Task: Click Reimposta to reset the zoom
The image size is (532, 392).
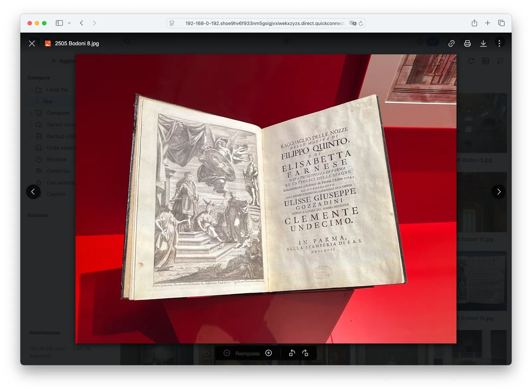Action: [247, 353]
